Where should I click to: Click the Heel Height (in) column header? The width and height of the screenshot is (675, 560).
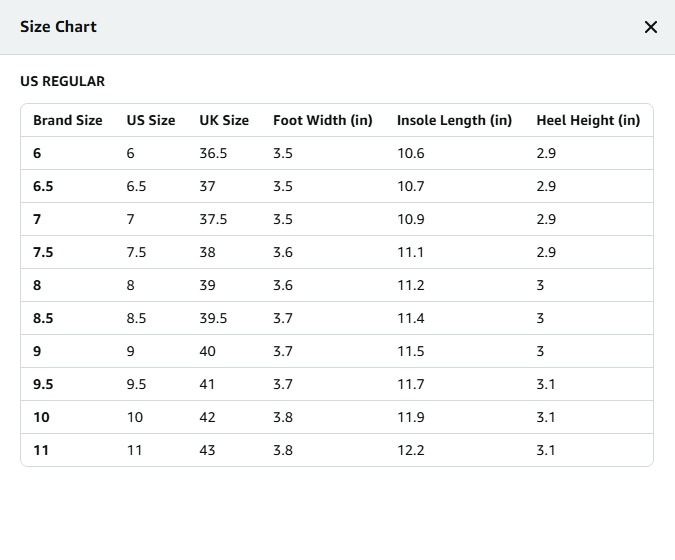[588, 120]
